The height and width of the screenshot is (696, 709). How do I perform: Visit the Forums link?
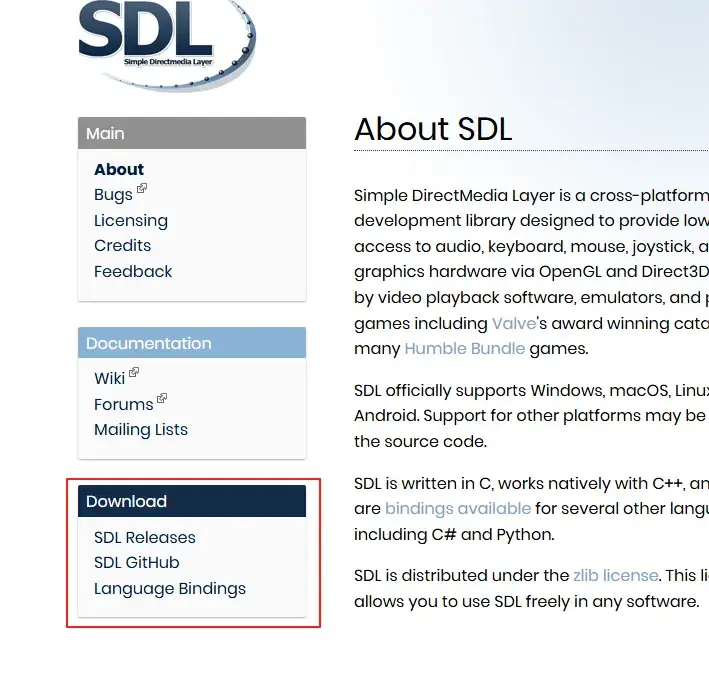[x=123, y=404]
